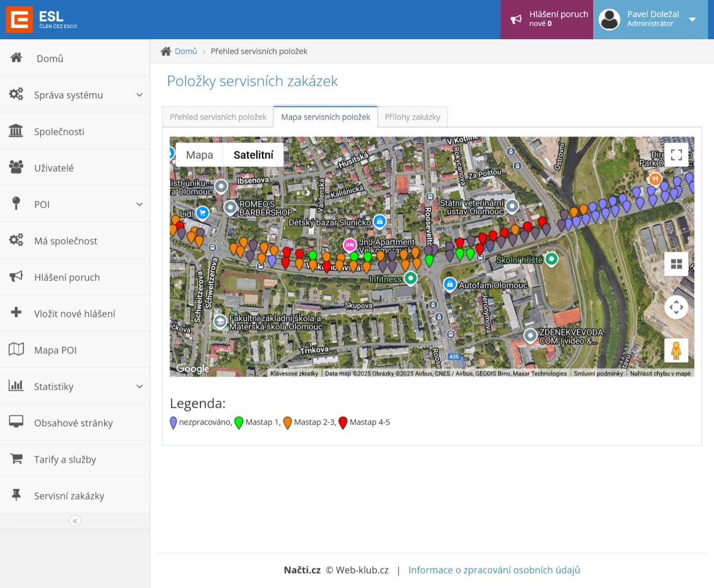
Task: Click the Domů breadcrumb link
Action: (186, 51)
